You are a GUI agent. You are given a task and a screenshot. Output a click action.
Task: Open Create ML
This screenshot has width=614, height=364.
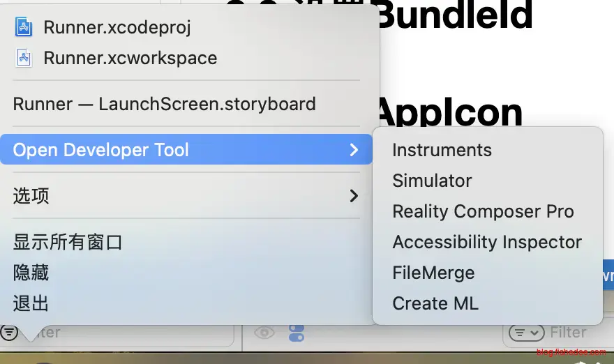click(435, 303)
